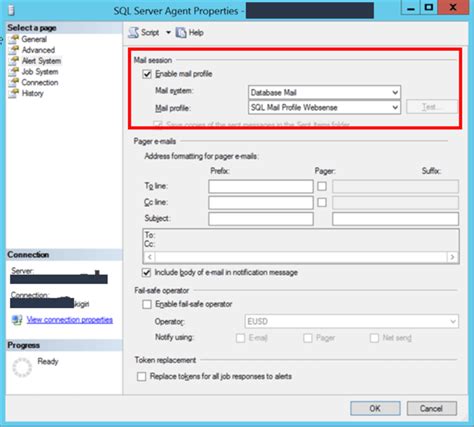Click the To line prefix field
Viewport: 474px width, 427px height.
[x=261, y=186]
